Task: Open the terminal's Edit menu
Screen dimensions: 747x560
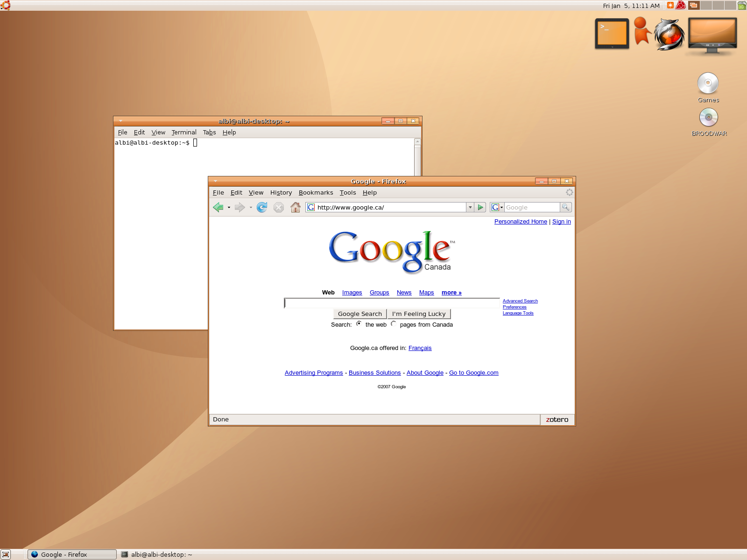Action: (x=139, y=132)
